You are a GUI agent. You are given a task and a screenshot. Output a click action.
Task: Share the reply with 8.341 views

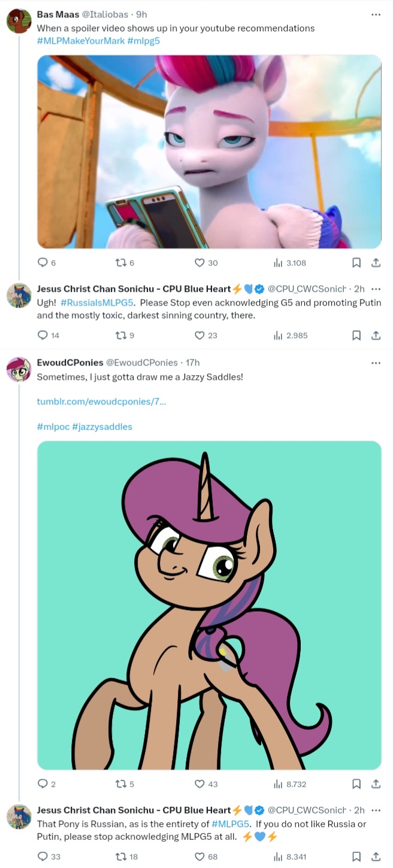point(376,857)
